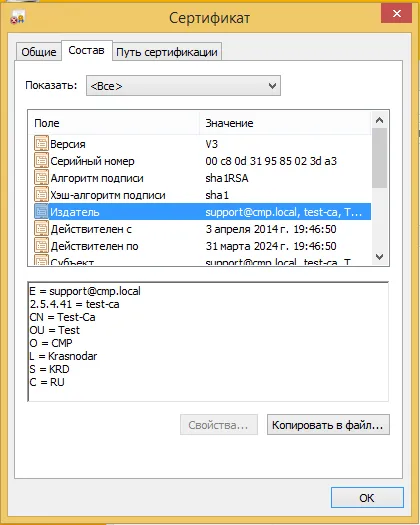This screenshot has height=525, width=420.
Task: Click the Серийный номер row icon
Action: coord(41,161)
